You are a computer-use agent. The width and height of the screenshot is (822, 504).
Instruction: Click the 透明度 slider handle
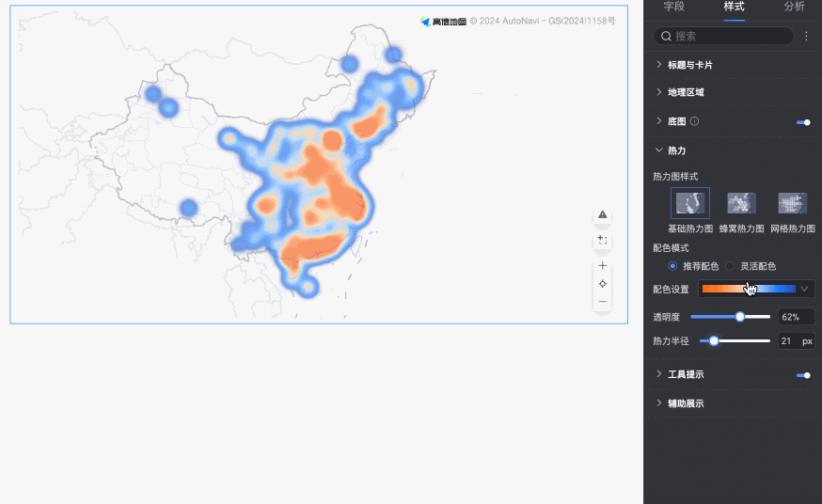click(739, 317)
